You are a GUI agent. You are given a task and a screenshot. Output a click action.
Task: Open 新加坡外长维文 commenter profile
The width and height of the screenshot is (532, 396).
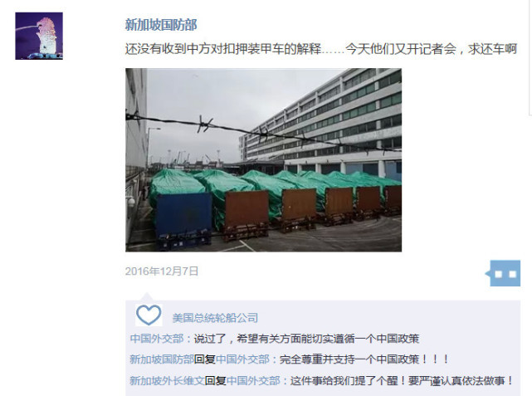pyautogui.click(x=168, y=380)
